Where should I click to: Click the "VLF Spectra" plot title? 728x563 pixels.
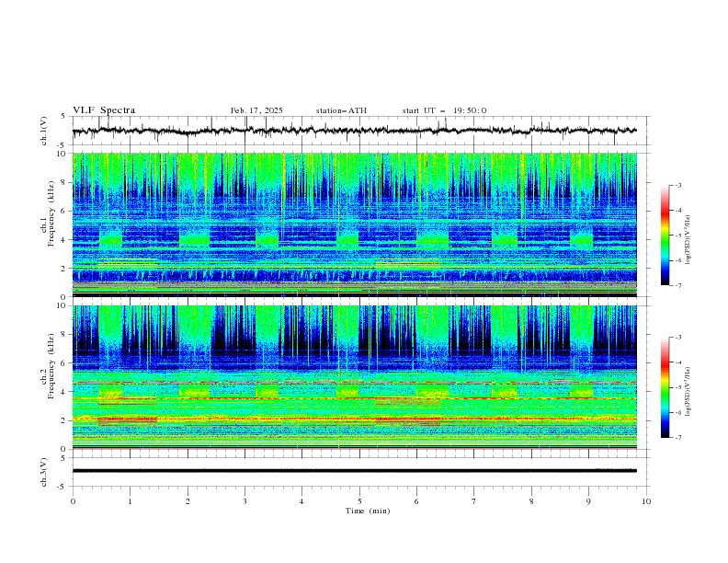tap(104, 110)
